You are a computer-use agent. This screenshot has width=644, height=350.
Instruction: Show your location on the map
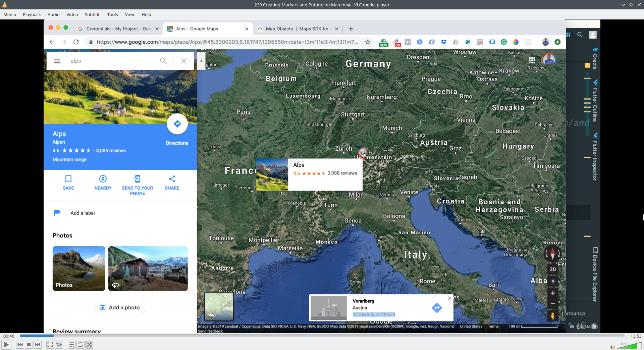coord(553,281)
